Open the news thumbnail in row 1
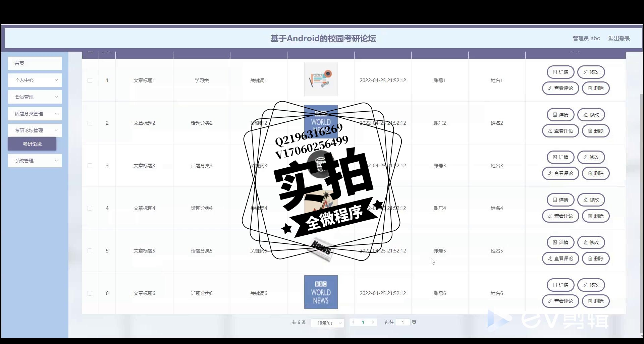This screenshot has width=644, height=344. (321, 79)
